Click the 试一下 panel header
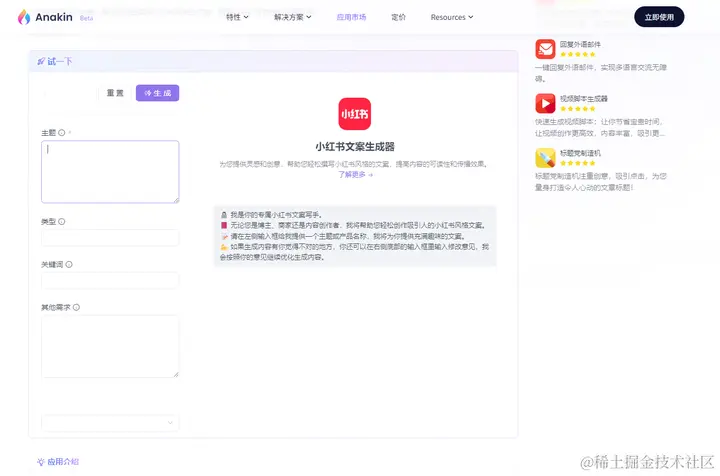This screenshot has height=476, width=720. coord(274,61)
